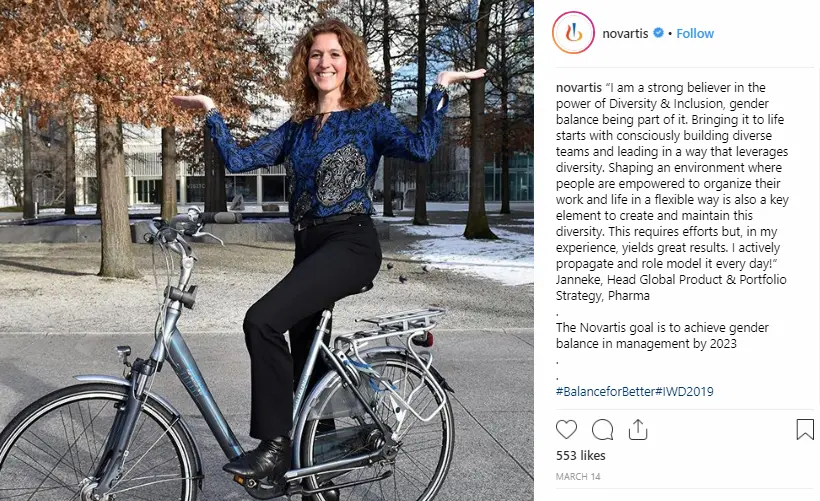Image resolution: width=820 pixels, height=501 pixels.
Task: Open novartis username in post header
Action: click(x=625, y=33)
